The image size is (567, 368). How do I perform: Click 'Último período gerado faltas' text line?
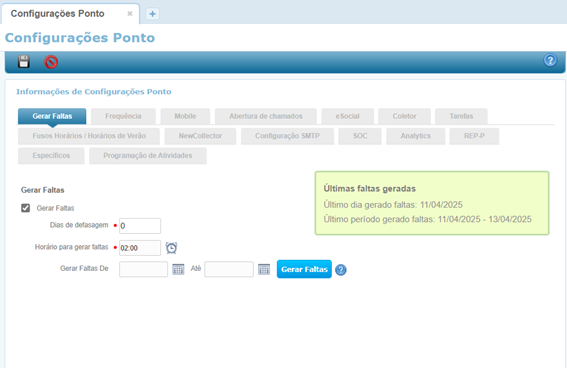[x=427, y=219]
